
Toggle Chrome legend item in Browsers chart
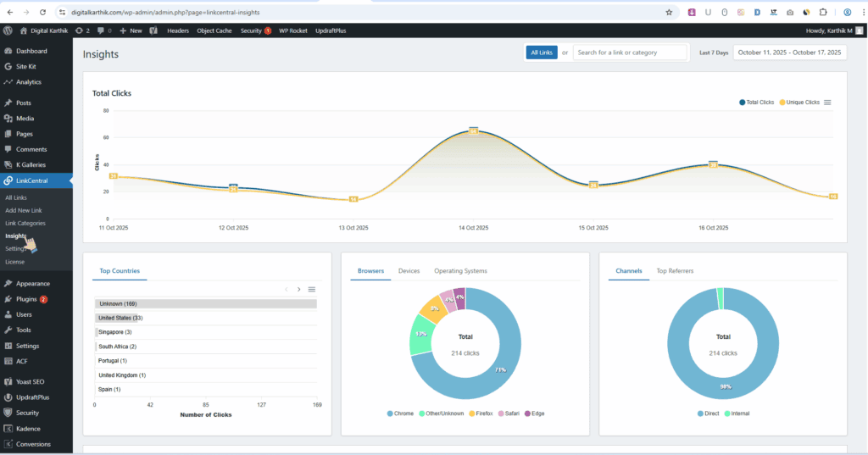pos(400,413)
